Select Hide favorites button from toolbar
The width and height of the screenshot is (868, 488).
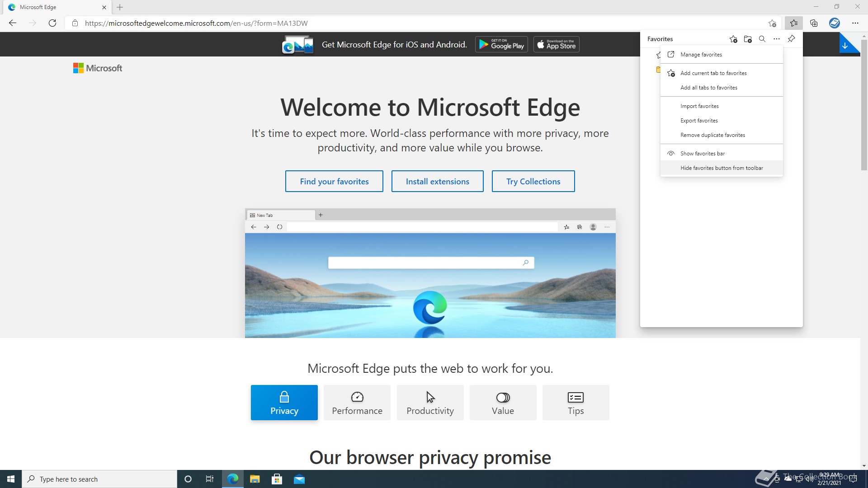pos(722,168)
